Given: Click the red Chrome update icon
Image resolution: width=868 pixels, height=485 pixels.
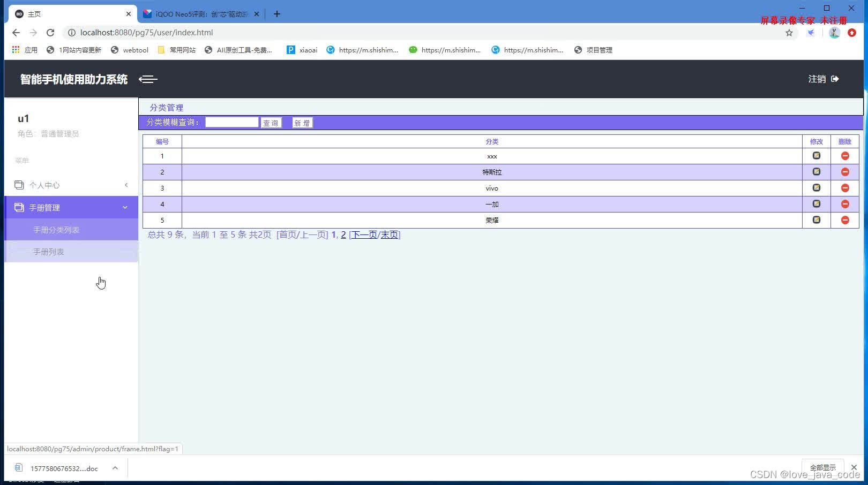Looking at the screenshot, I should pyautogui.click(x=852, y=33).
